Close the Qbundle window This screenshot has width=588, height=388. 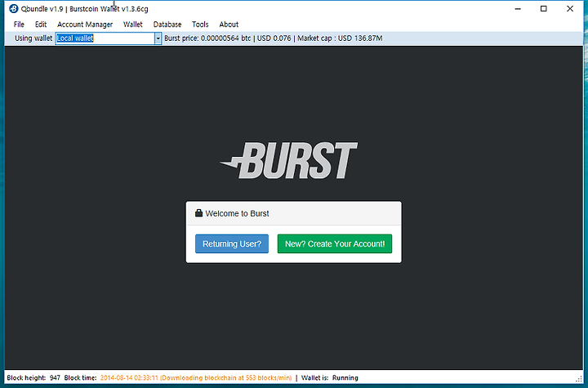[570, 9]
